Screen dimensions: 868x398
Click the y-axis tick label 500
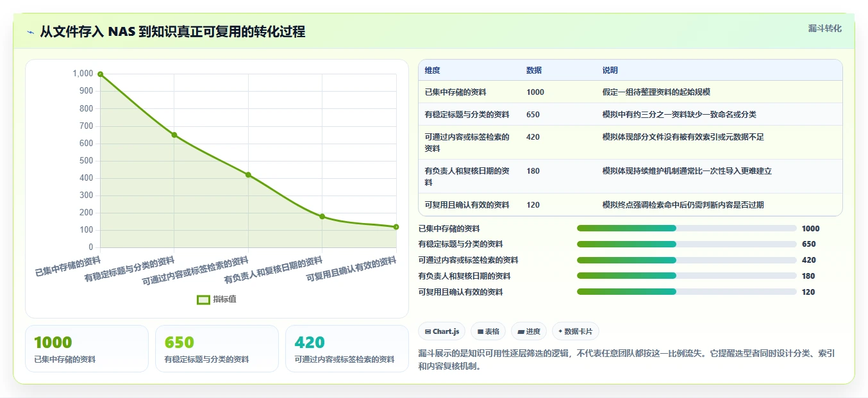pyautogui.click(x=87, y=161)
